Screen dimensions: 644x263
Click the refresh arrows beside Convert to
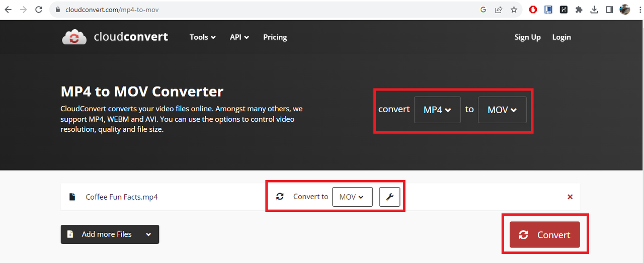coord(280,197)
